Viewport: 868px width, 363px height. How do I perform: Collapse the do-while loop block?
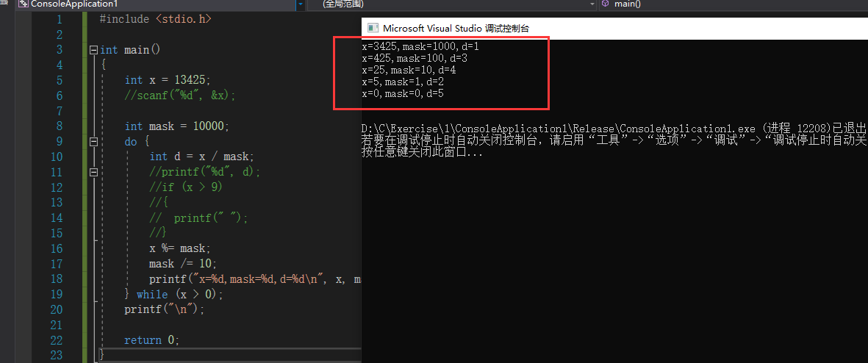[x=93, y=142]
